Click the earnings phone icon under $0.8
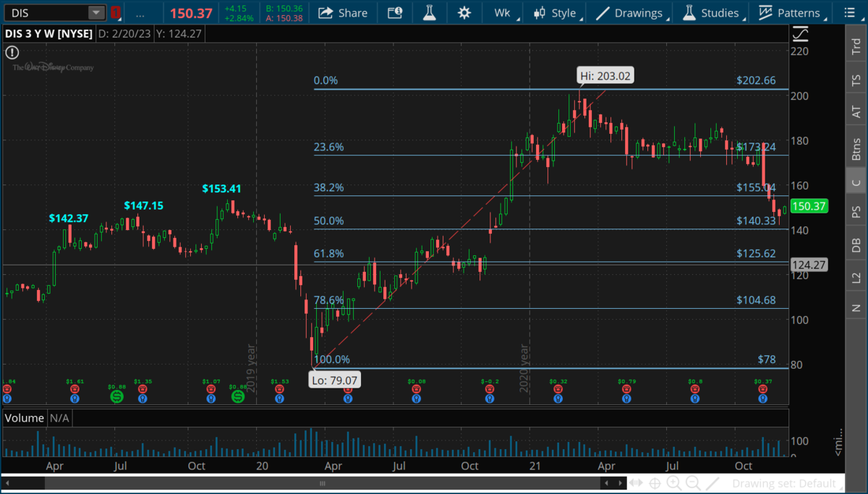 695,389
